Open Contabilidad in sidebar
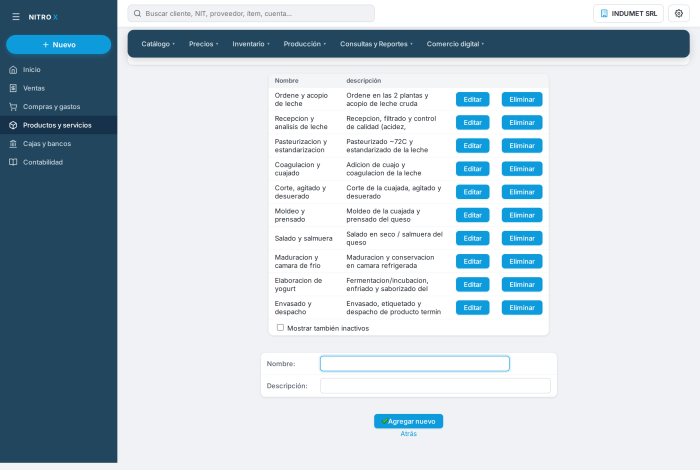Screen dimensions: 700x470 click(x=58, y=162)
